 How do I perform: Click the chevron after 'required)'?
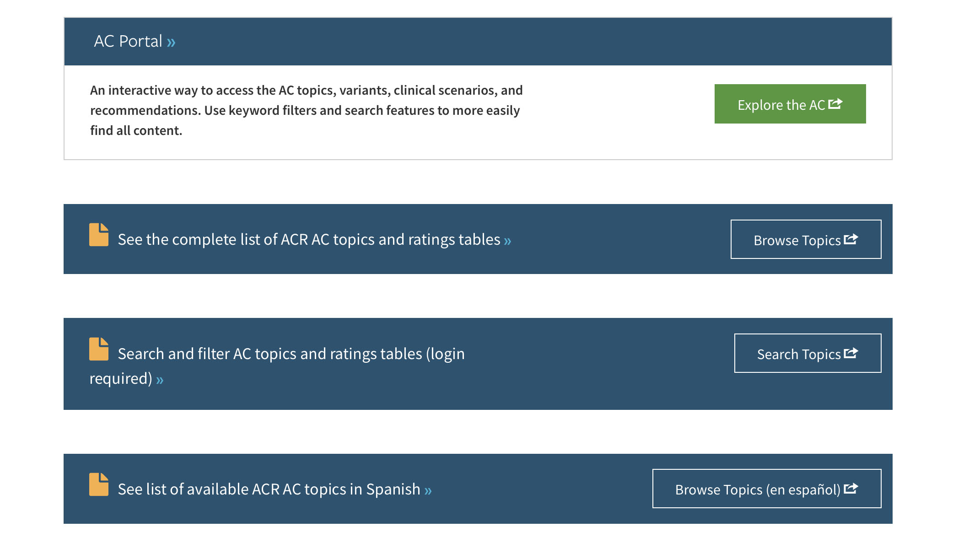tap(160, 380)
